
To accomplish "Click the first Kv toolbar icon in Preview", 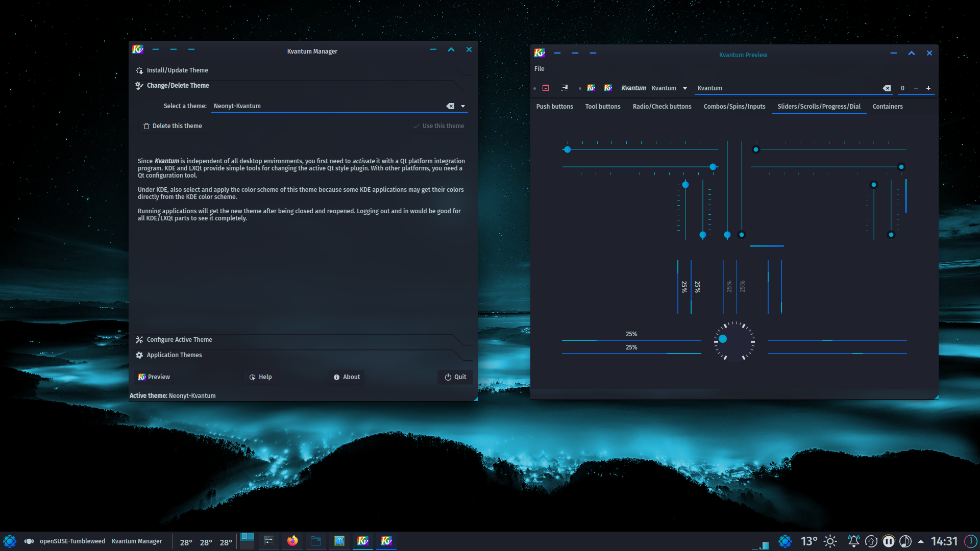I will coord(591,88).
